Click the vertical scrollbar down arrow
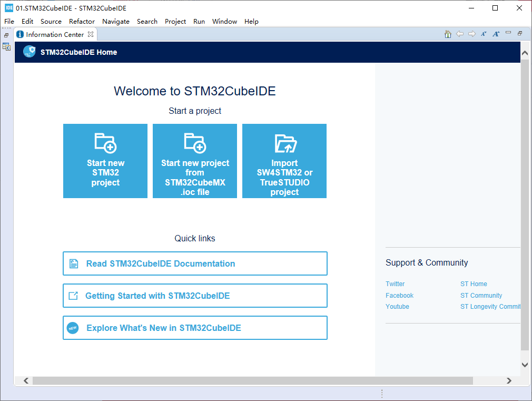Viewport: 532px width, 401px height. tap(525, 365)
